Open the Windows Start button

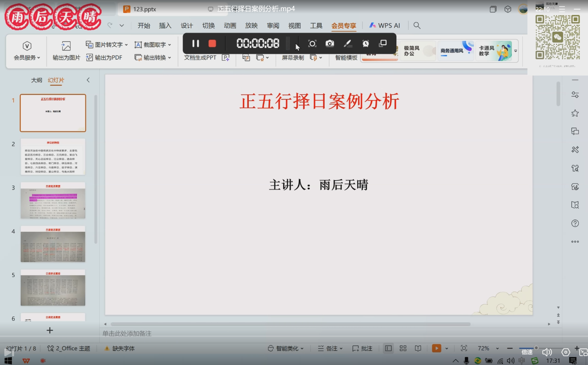8,361
